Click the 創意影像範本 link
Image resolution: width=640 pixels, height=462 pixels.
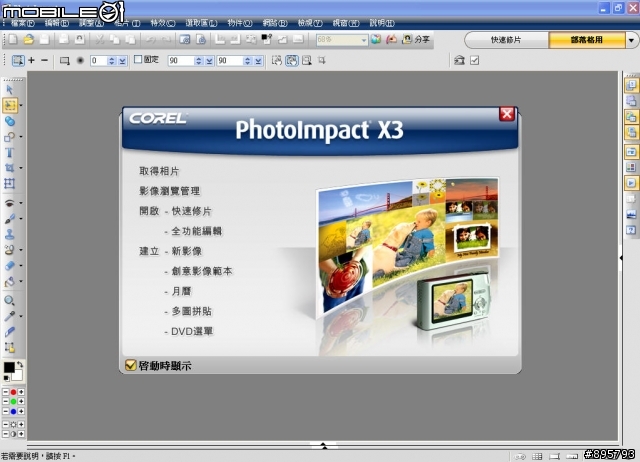pos(202,271)
